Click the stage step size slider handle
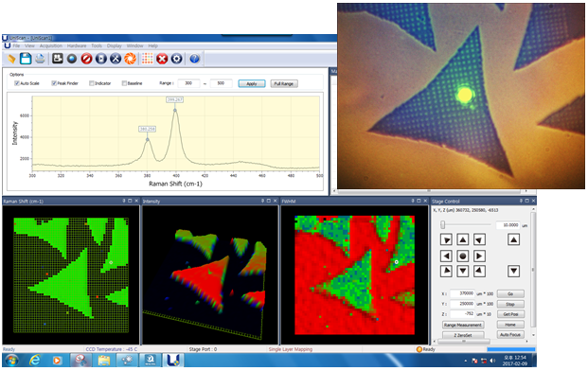 (443, 224)
